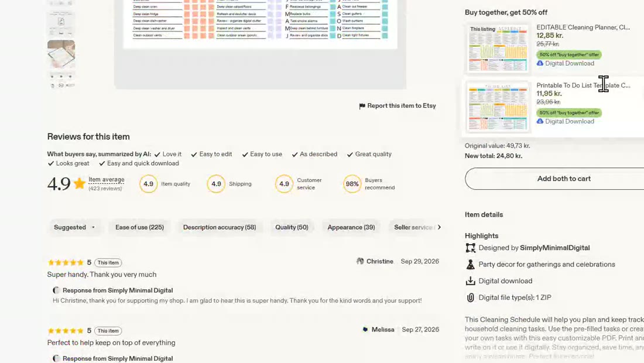Open the Suggested sort dropdown
644x363 pixels.
tap(74, 227)
